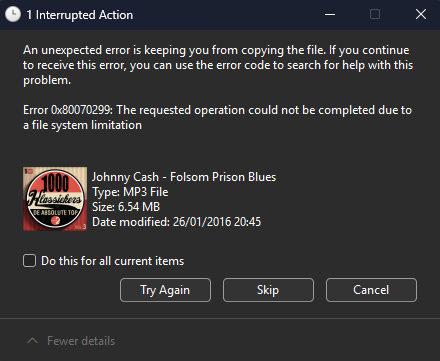
Task: Enable the all current items checkbox
Action: [x=29, y=261]
